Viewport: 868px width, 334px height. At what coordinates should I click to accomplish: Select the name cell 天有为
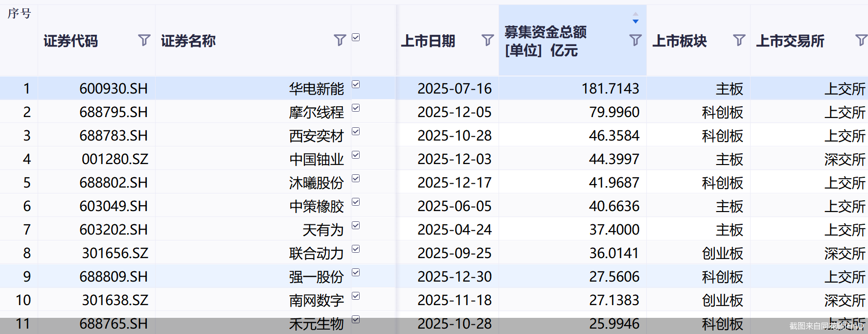pyautogui.click(x=323, y=230)
